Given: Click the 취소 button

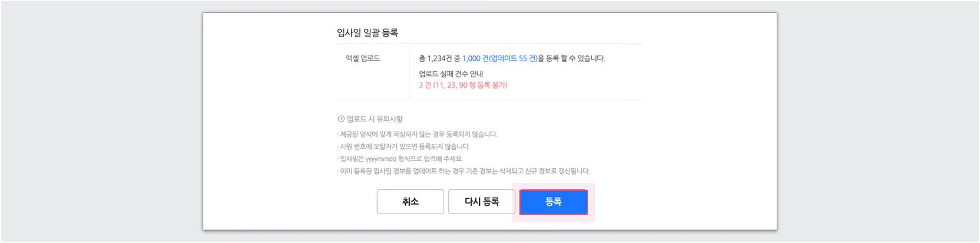Looking at the screenshot, I should 410,202.
